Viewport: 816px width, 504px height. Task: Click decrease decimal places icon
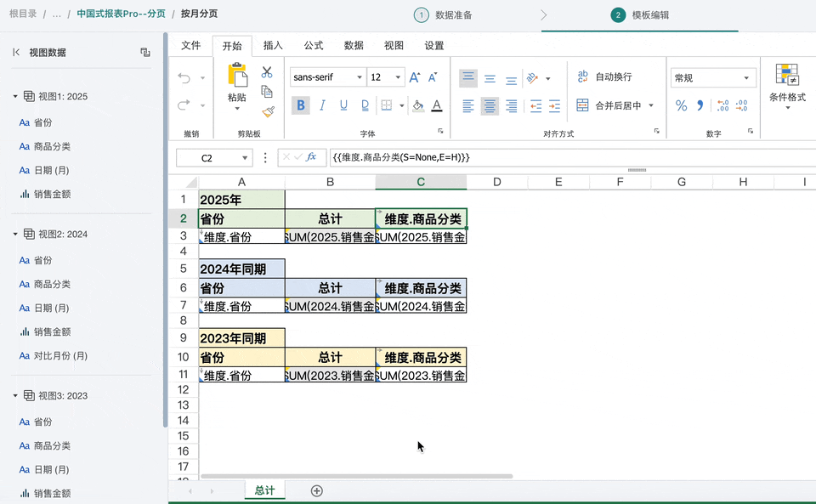741,105
